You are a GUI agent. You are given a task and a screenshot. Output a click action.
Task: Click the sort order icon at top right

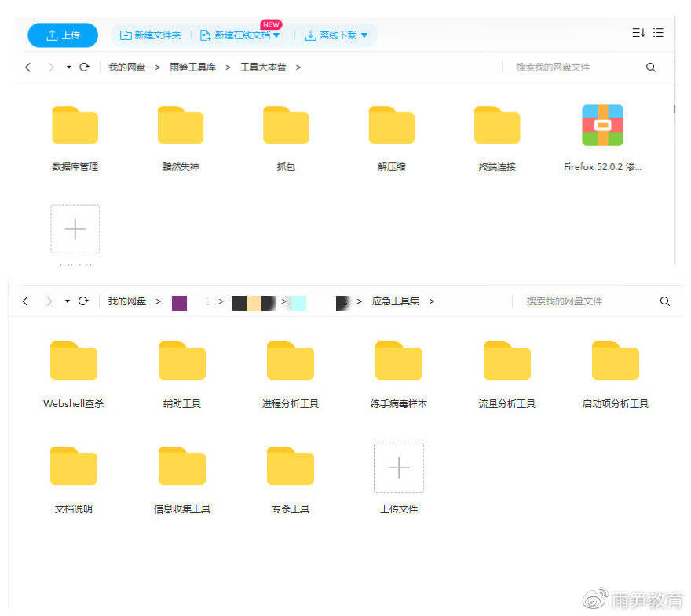coord(638,33)
